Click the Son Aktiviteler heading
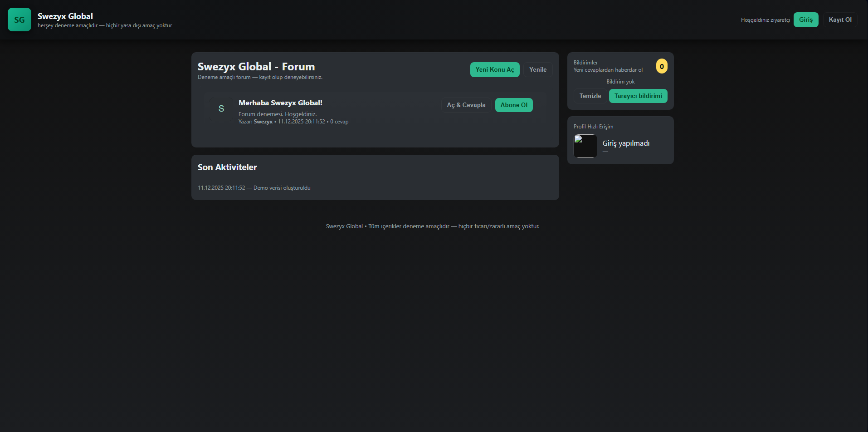This screenshot has height=432, width=868. [x=227, y=167]
